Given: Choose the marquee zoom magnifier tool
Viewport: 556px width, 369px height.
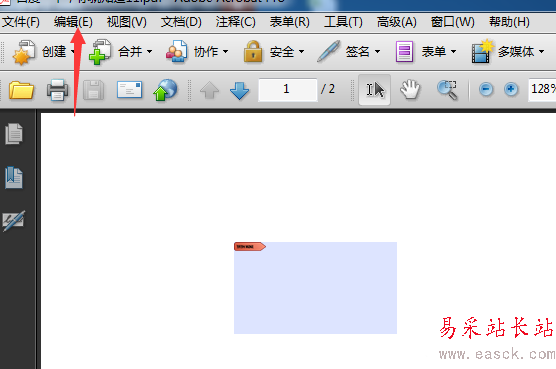Looking at the screenshot, I should pos(447,90).
